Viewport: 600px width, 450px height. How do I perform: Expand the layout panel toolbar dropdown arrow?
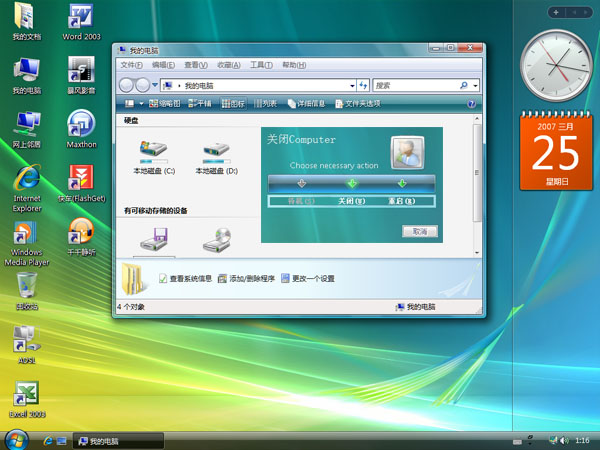[x=141, y=104]
